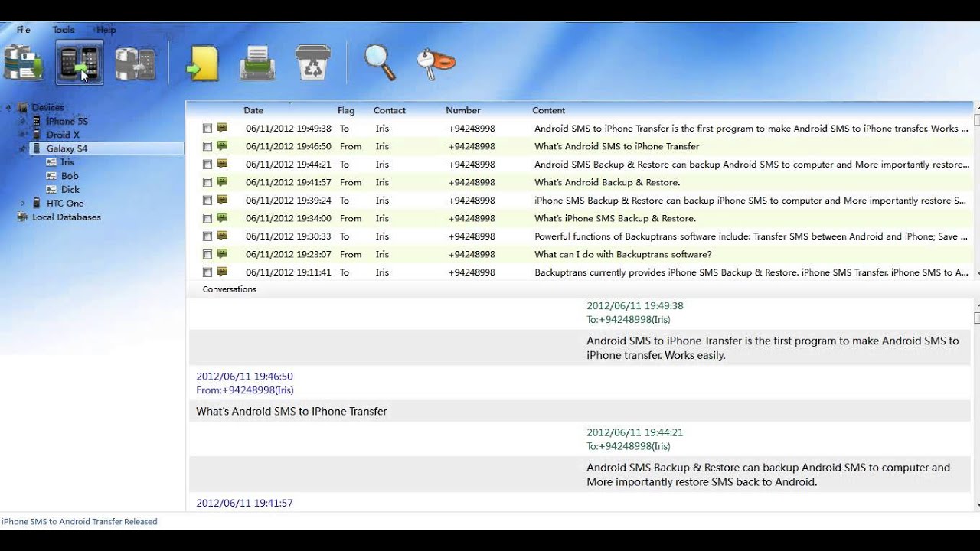Check the box for the 19:49:38 message
Screen dimensions: 980x551
pyautogui.click(x=207, y=129)
